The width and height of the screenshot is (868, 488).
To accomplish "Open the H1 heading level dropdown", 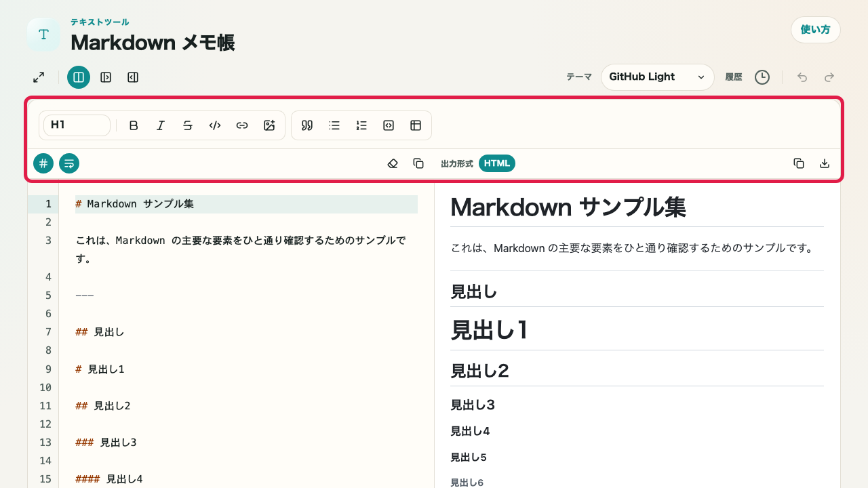I will tap(77, 125).
